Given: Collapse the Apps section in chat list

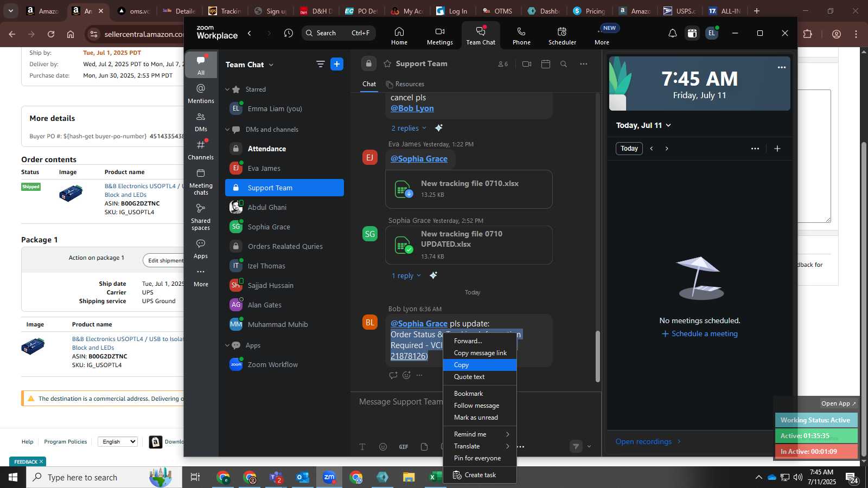Looking at the screenshot, I should (x=228, y=345).
